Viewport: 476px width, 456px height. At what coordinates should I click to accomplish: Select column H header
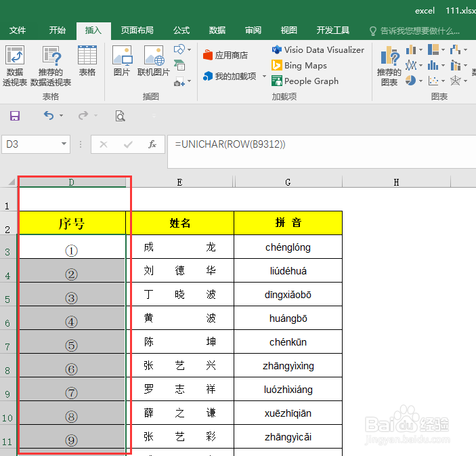[x=397, y=182]
